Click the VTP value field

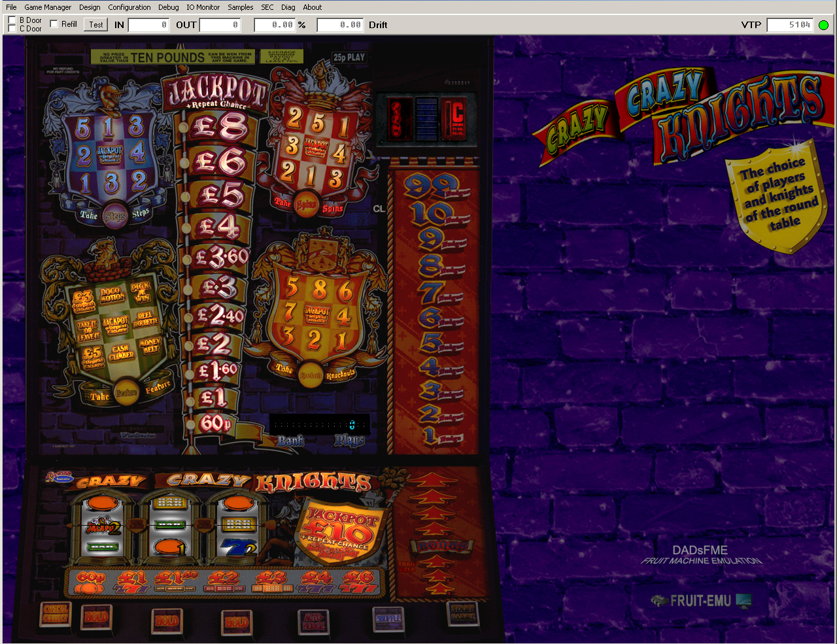tap(790, 25)
